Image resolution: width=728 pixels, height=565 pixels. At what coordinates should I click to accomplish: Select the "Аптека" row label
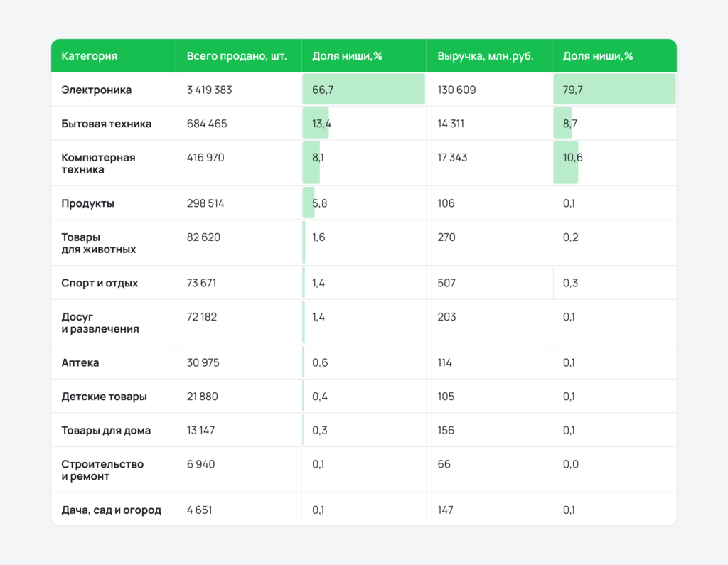(80, 362)
